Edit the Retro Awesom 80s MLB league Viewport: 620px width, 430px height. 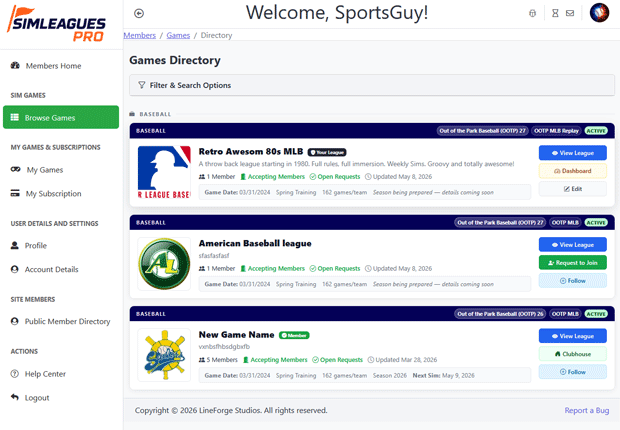(573, 189)
